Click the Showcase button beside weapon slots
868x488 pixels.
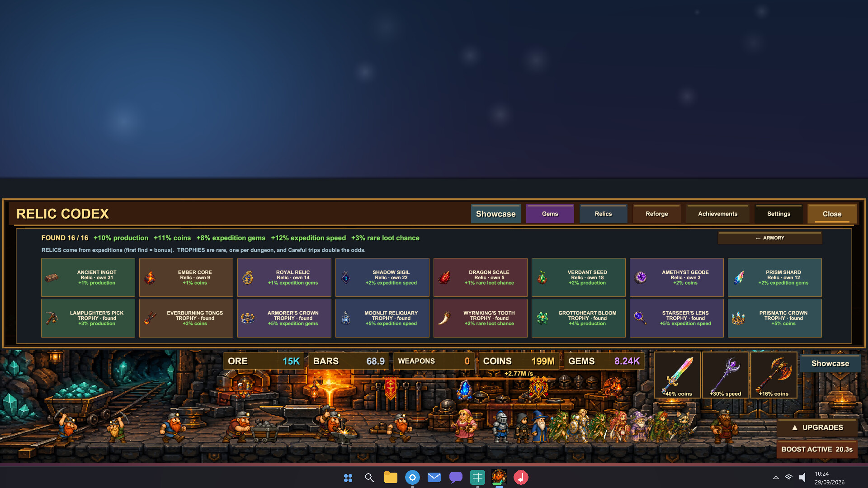[x=830, y=363]
